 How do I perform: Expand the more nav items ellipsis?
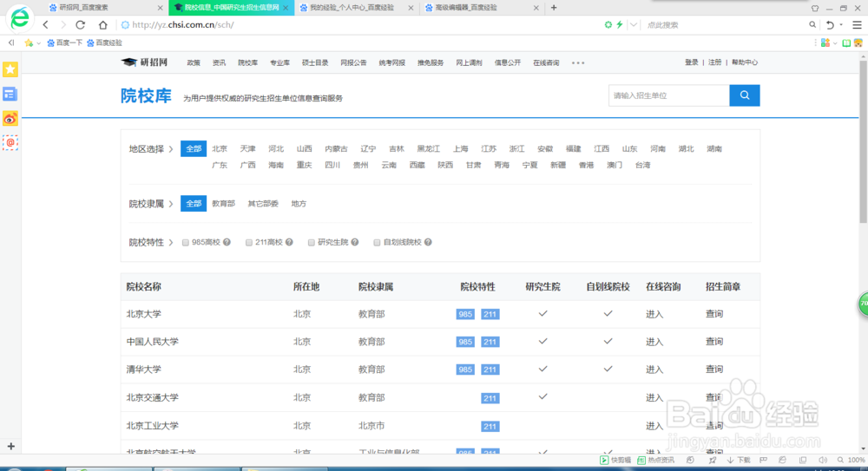[578, 63]
